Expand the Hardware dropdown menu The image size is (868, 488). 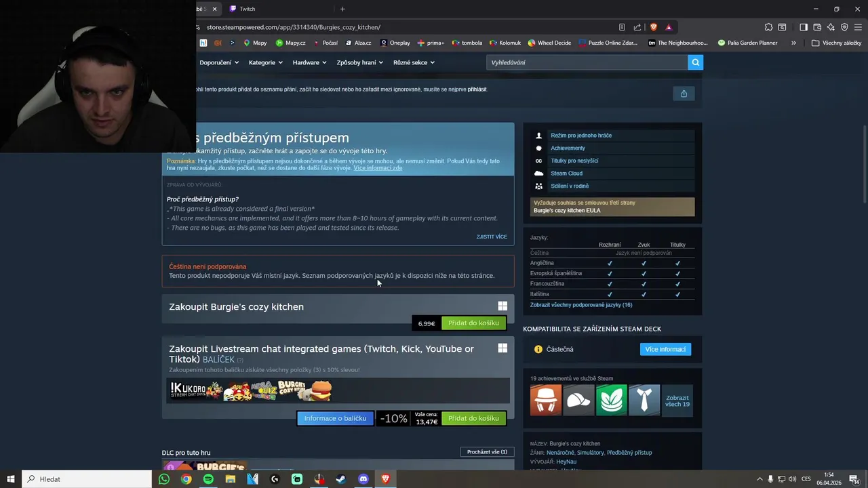[x=310, y=62]
